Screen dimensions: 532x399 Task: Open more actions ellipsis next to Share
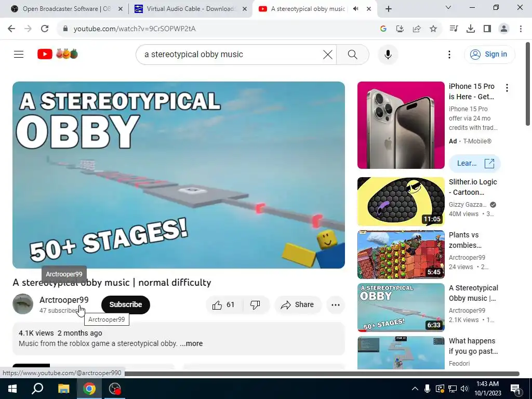coord(336,304)
